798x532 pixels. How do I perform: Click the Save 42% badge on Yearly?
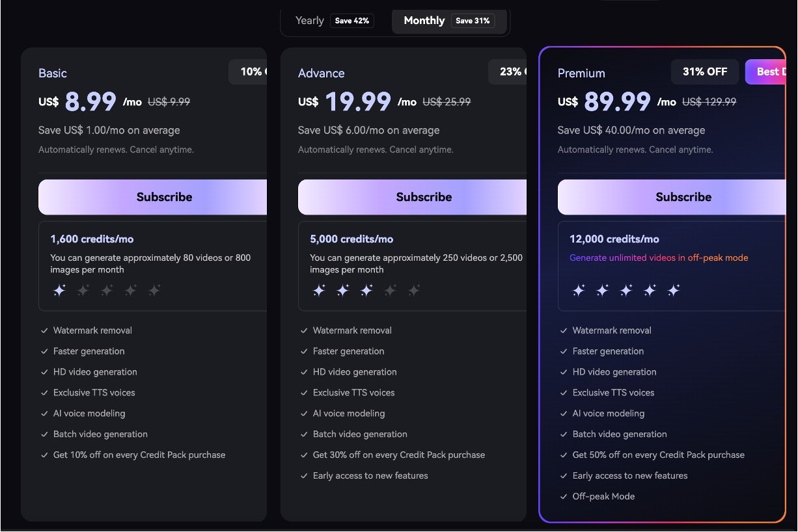point(351,21)
